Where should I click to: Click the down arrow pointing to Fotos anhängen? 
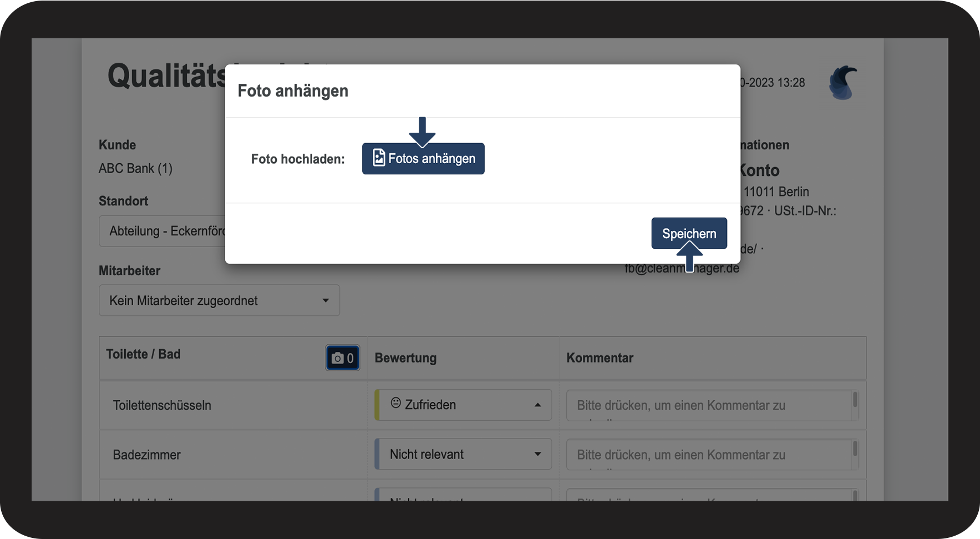[x=422, y=132]
